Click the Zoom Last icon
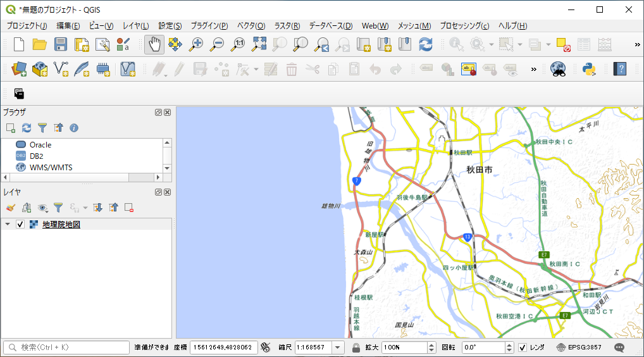Viewport: 644px width, 357px height. pos(321,44)
